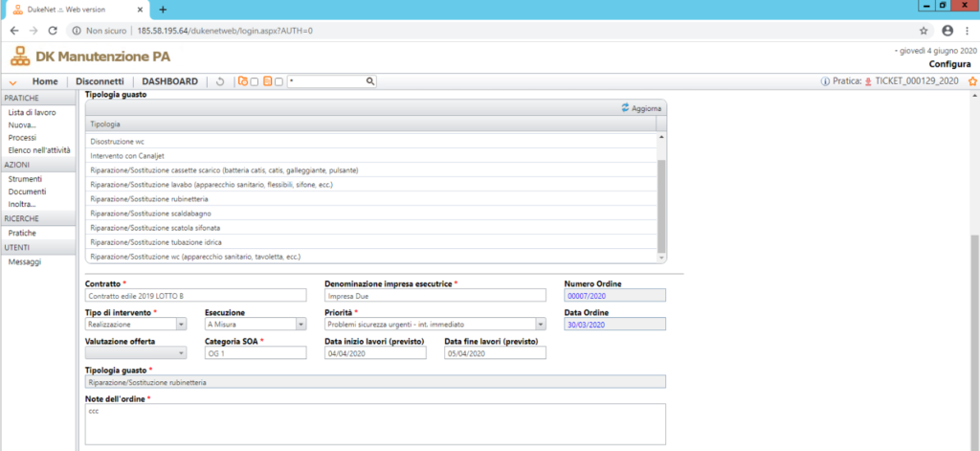Click the orange document filter icon

coord(268,81)
